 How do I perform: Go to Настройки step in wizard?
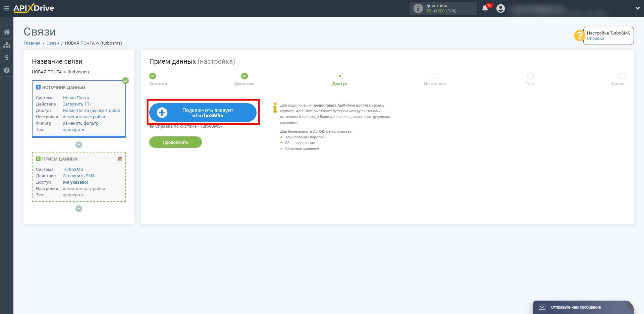[435, 76]
